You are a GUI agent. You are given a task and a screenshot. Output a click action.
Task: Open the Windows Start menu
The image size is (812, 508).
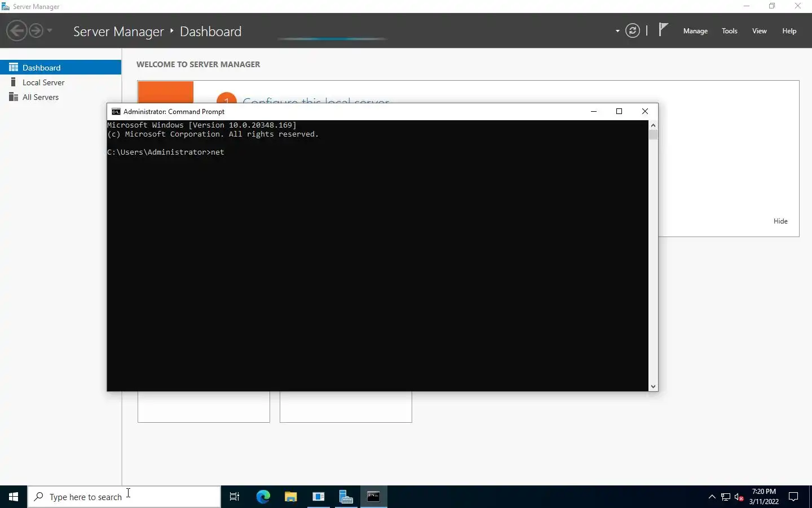pyautogui.click(x=14, y=497)
